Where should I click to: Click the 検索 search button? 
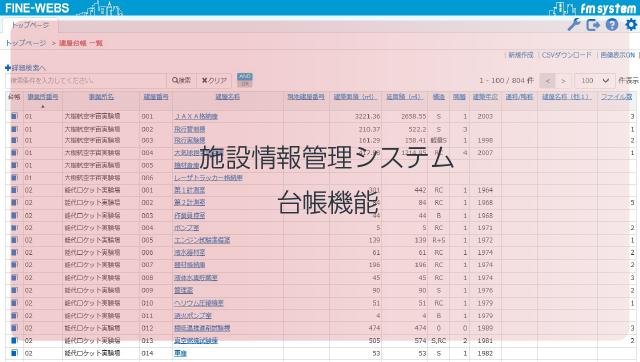(181, 81)
